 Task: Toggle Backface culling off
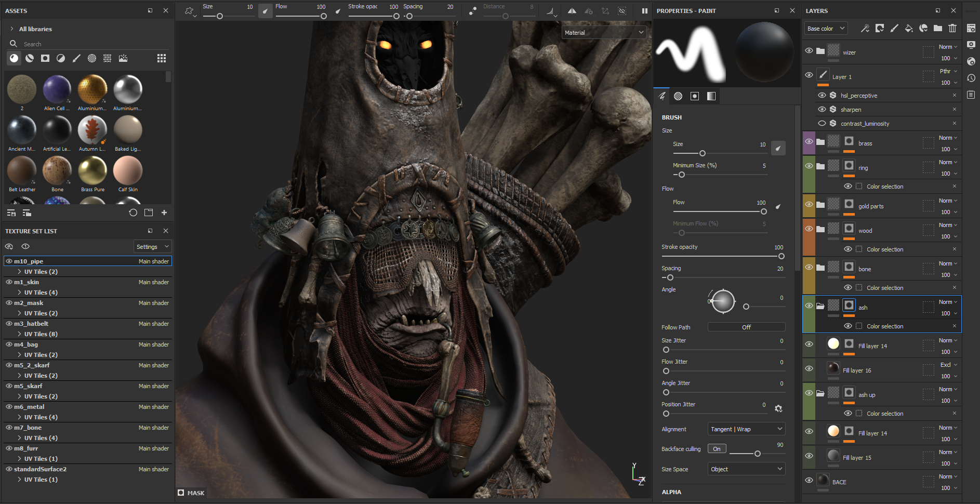tap(717, 448)
